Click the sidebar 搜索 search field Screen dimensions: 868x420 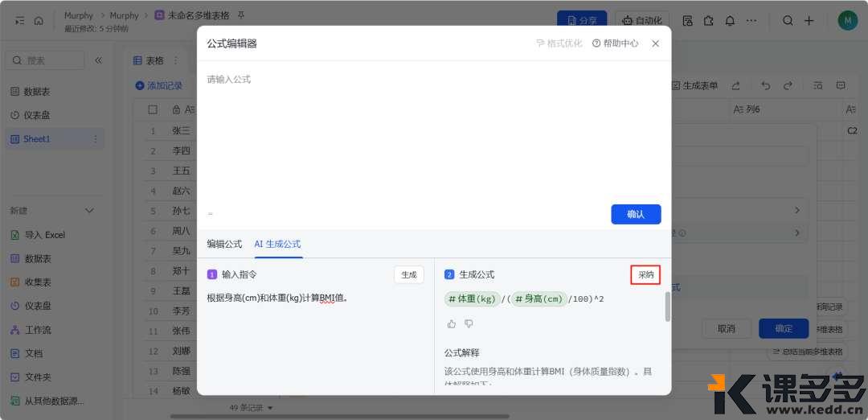[45, 60]
